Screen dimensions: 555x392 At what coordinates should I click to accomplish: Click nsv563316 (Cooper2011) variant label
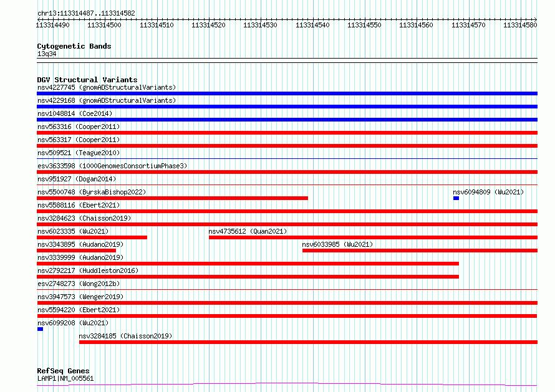click(x=79, y=127)
